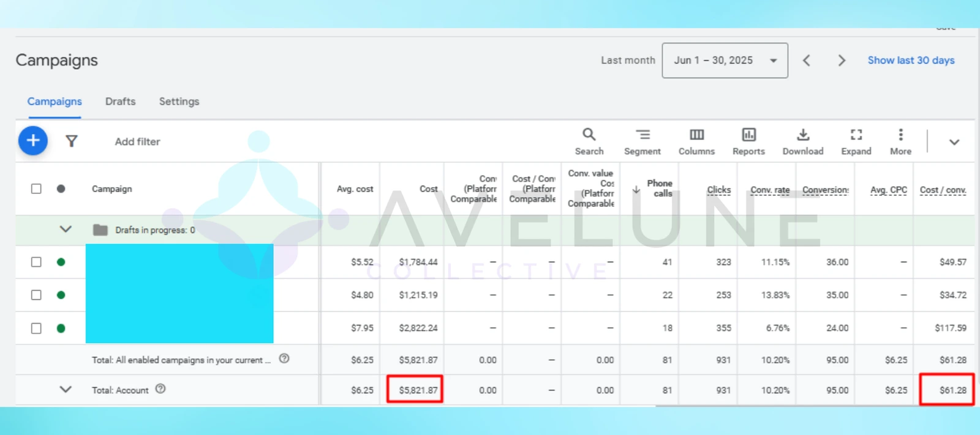
Task: Click sort arrow on Phone calls column
Action: (636, 190)
